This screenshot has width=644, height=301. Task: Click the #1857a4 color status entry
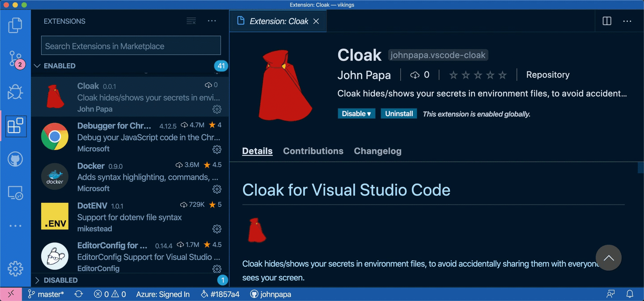point(220,294)
